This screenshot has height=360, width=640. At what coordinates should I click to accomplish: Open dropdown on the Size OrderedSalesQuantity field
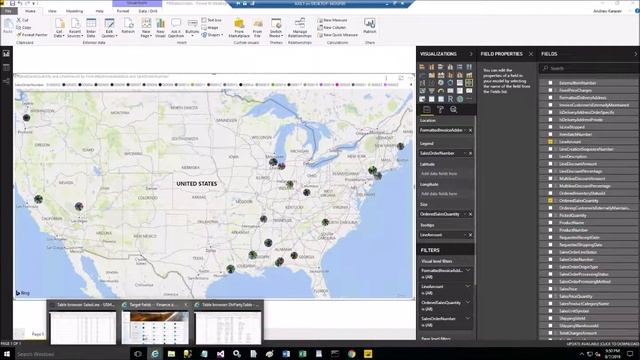click(465, 214)
